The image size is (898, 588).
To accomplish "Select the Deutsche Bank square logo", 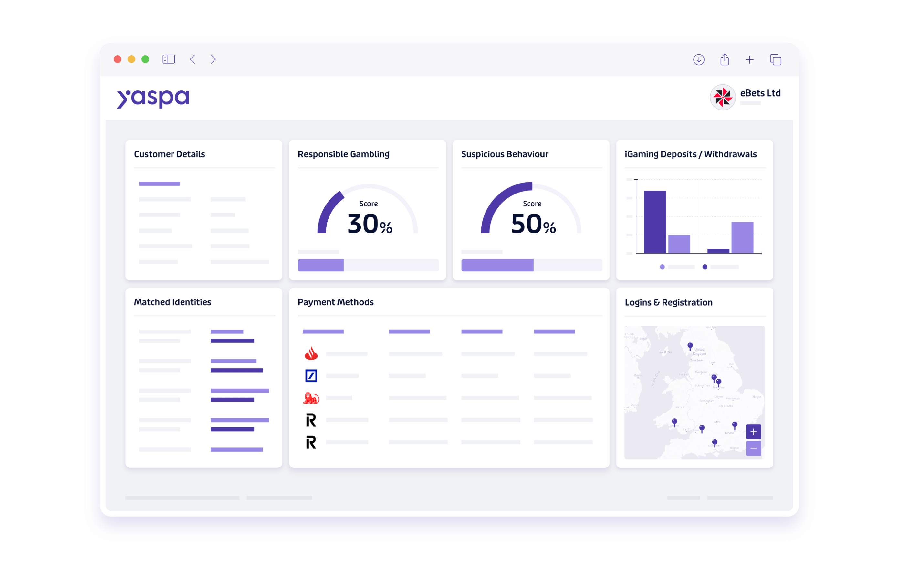I will tap(311, 375).
